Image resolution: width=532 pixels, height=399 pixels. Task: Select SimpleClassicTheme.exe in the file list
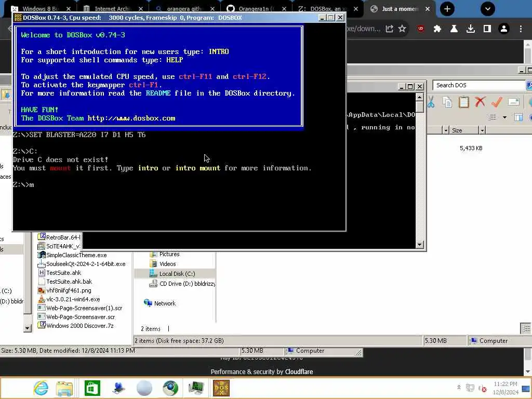(x=72, y=255)
